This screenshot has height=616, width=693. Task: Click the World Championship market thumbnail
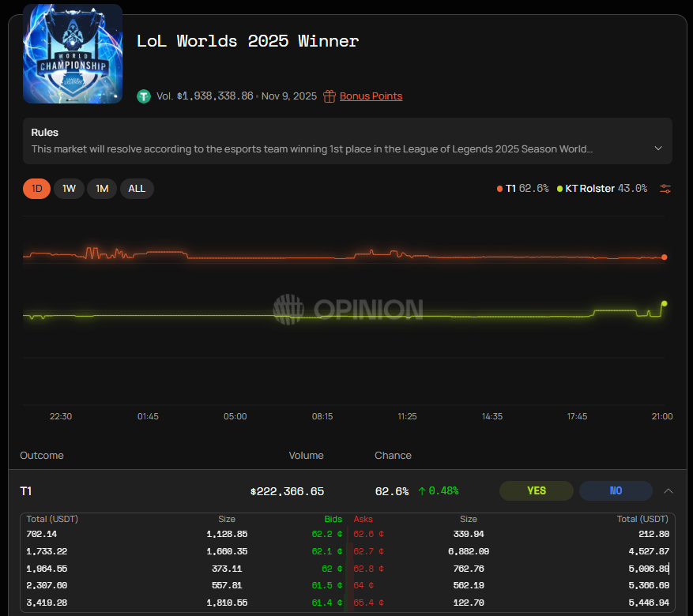click(x=73, y=54)
